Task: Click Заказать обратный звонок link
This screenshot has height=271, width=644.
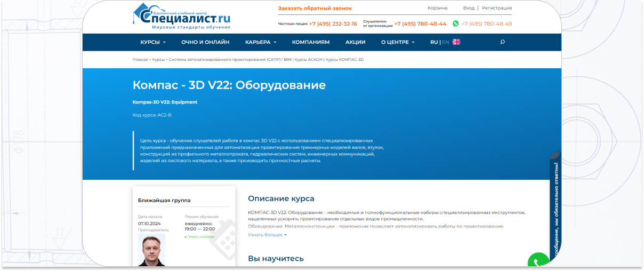Action: click(315, 8)
